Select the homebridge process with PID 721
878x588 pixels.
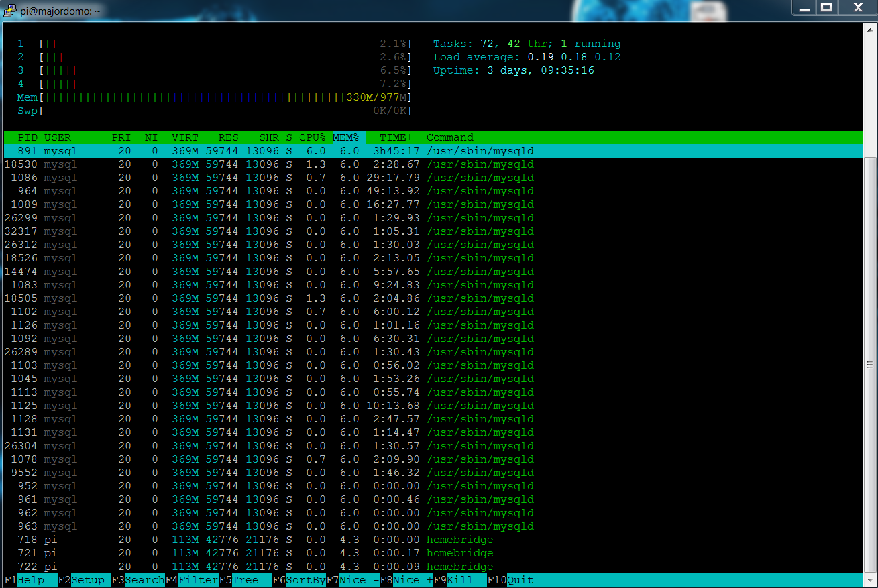[x=433, y=553]
